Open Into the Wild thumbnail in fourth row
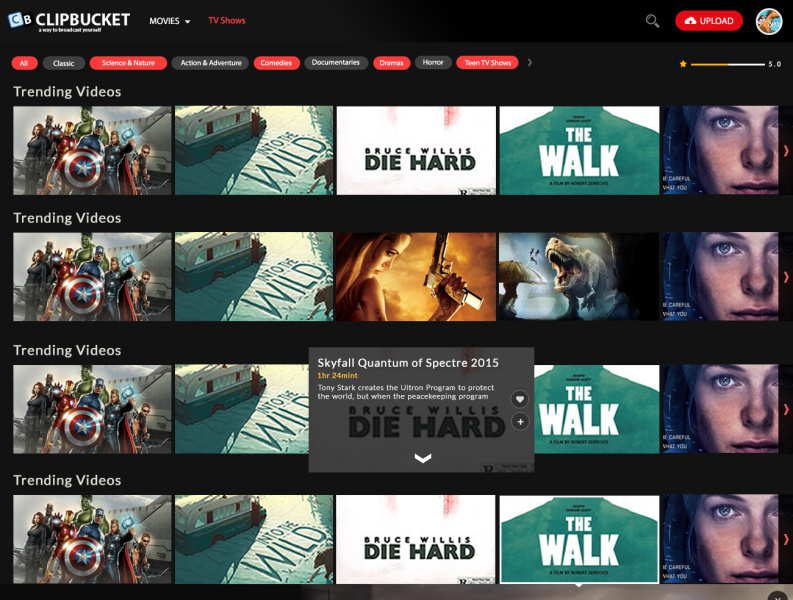The height and width of the screenshot is (600, 793). [254, 539]
